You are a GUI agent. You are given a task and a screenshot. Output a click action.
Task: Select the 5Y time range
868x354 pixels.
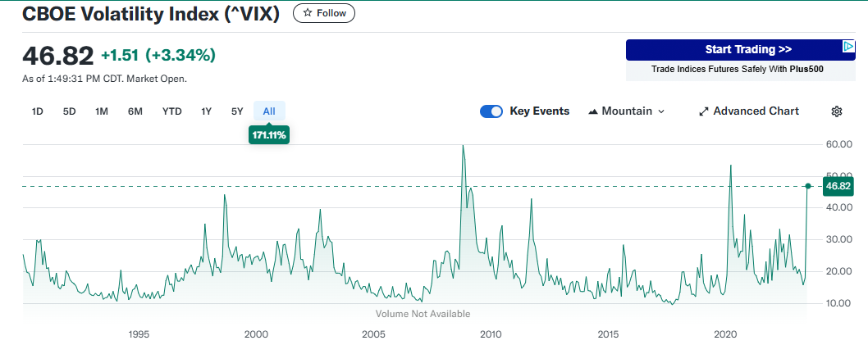pyautogui.click(x=237, y=111)
